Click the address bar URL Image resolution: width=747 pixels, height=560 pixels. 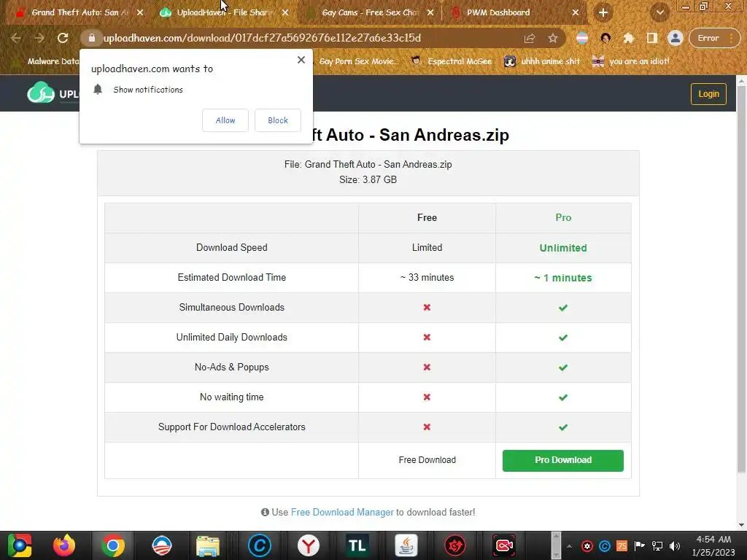click(x=262, y=38)
